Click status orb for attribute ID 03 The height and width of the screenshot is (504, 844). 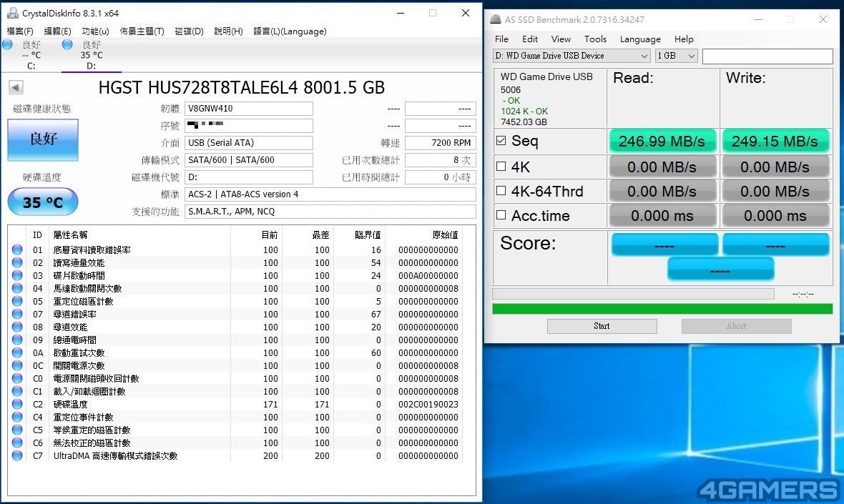[17, 275]
